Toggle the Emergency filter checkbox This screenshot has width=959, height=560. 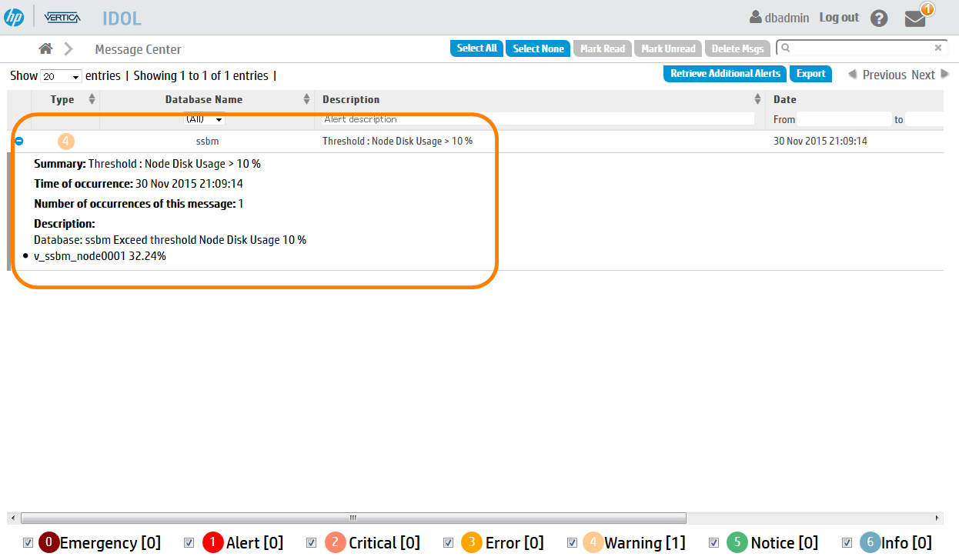(28, 543)
